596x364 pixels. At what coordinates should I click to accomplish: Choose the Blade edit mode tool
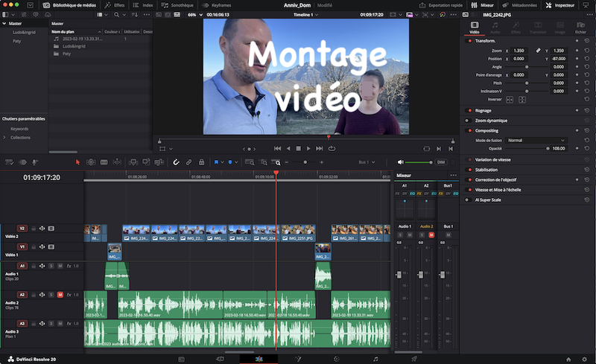click(x=104, y=162)
